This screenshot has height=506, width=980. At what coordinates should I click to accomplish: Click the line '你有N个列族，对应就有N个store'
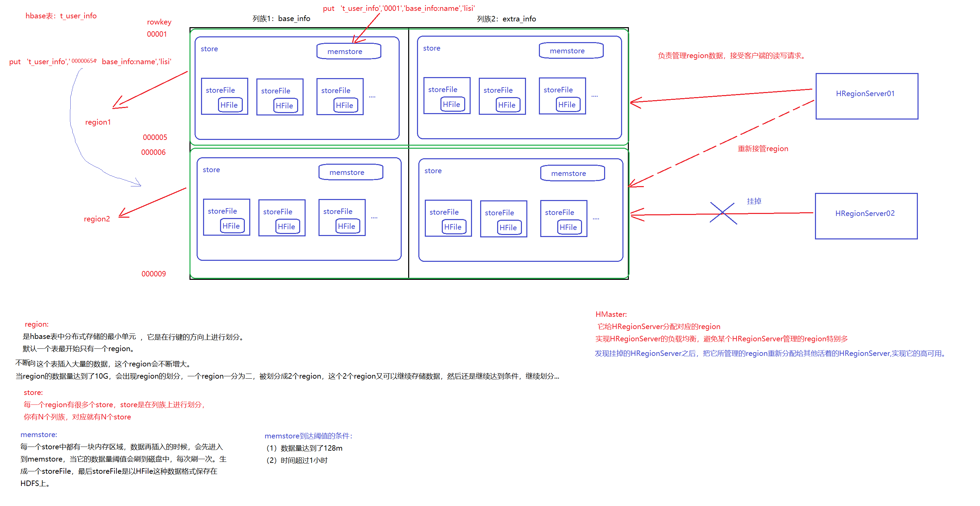click(x=77, y=417)
